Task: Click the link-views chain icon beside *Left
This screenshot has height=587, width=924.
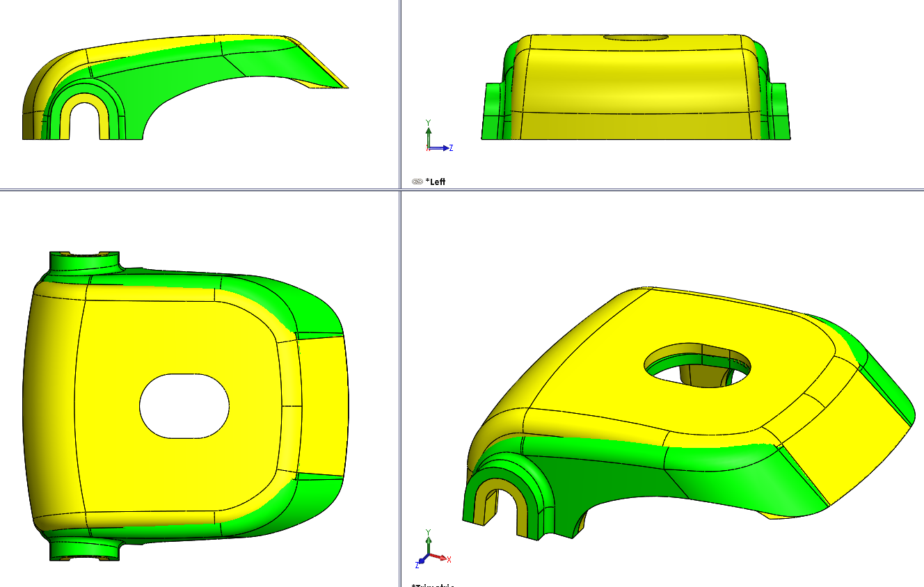Action: [x=417, y=182]
